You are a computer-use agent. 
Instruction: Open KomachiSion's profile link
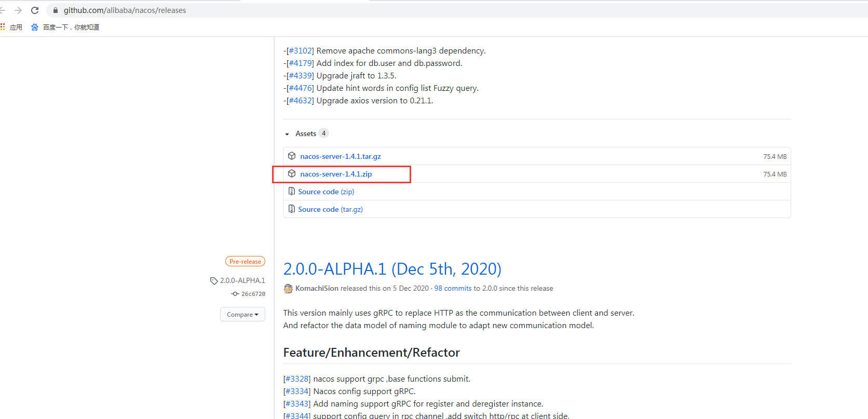(x=317, y=288)
